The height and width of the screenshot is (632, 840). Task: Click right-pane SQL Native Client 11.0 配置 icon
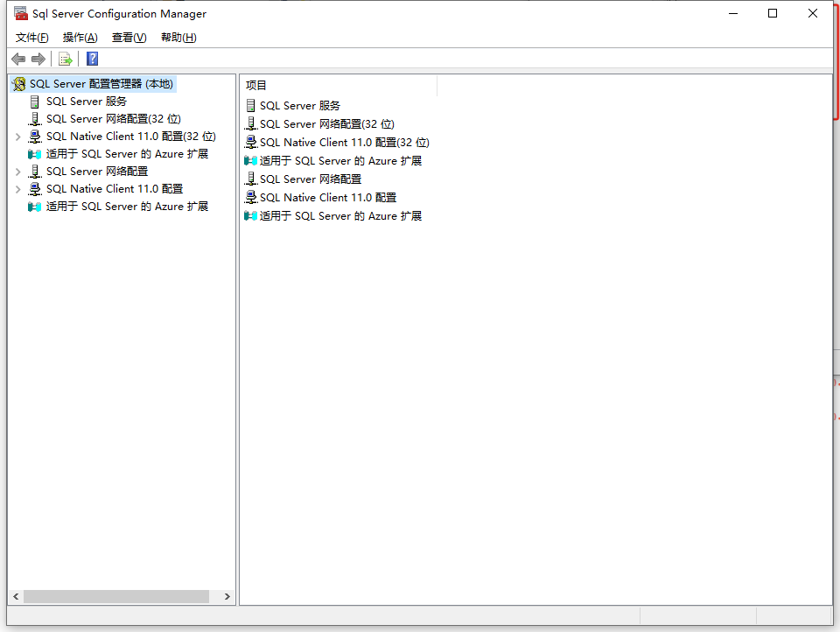(x=251, y=197)
